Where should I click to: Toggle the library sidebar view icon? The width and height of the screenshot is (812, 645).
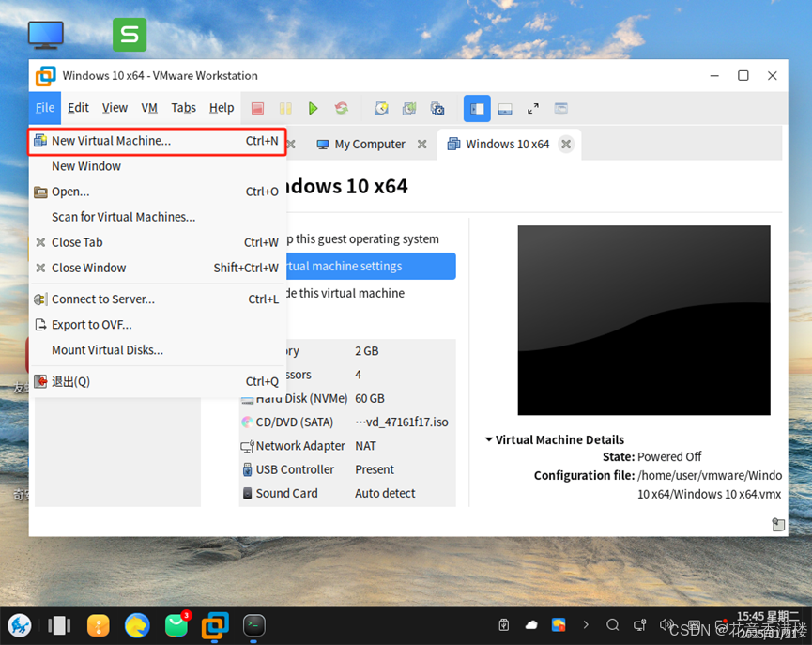point(477,108)
